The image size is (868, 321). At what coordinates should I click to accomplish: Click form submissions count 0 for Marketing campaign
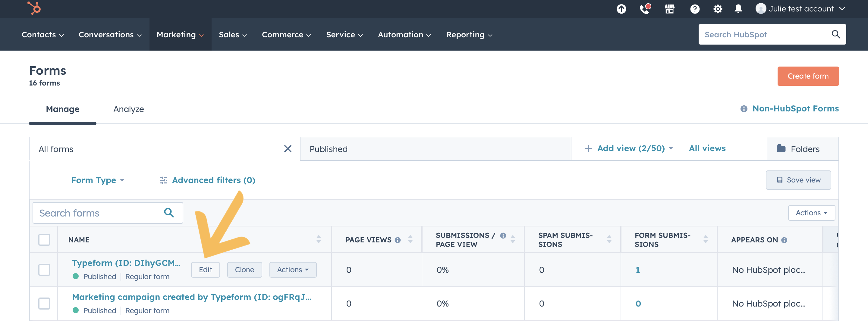click(x=638, y=303)
